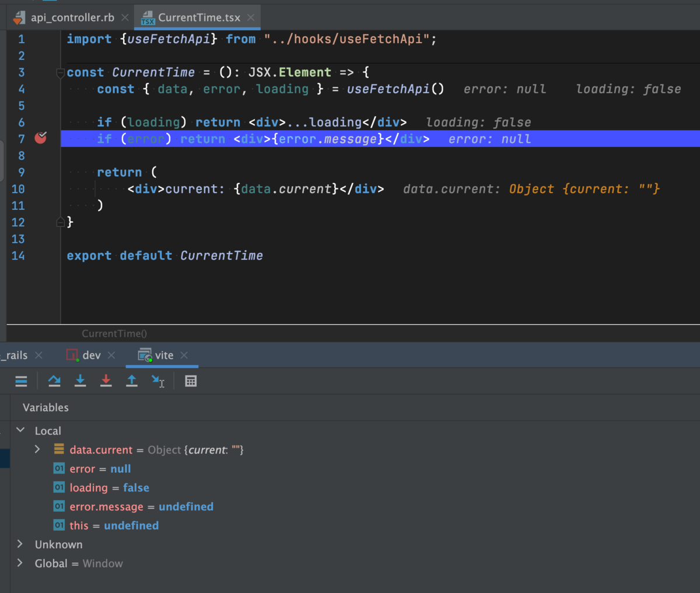Click the Step Over debug icon
700x593 pixels.
pyautogui.click(x=54, y=381)
